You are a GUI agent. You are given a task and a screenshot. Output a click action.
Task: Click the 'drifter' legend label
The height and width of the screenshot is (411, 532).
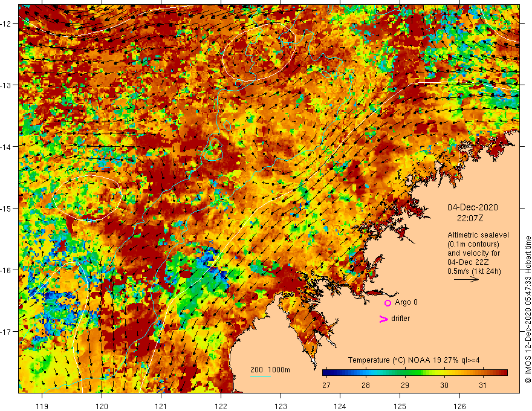point(400,319)
